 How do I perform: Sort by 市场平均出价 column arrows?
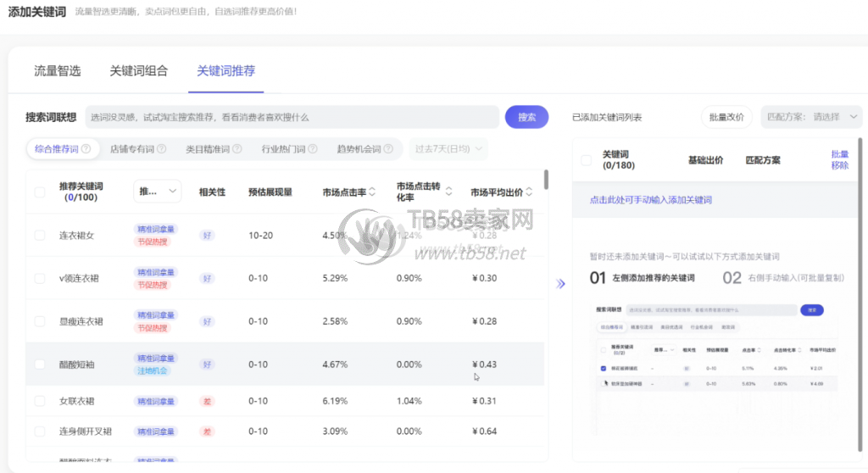[529, 192]
